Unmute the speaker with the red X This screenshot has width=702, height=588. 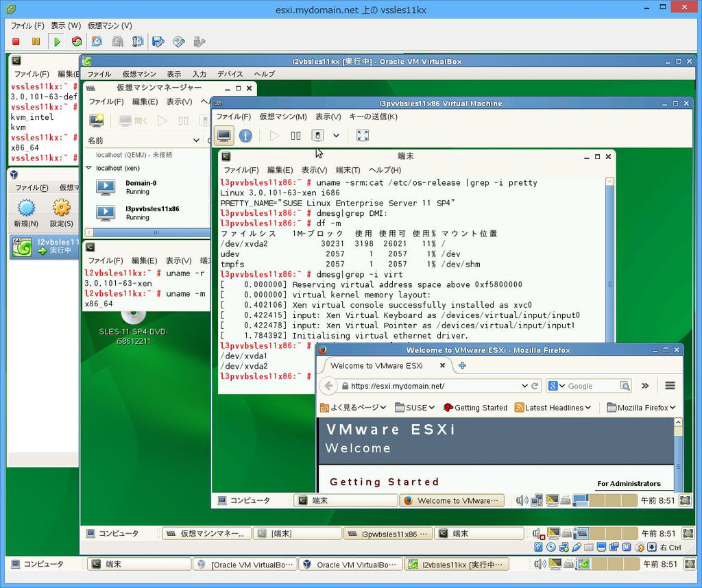(x=539, y=533)
